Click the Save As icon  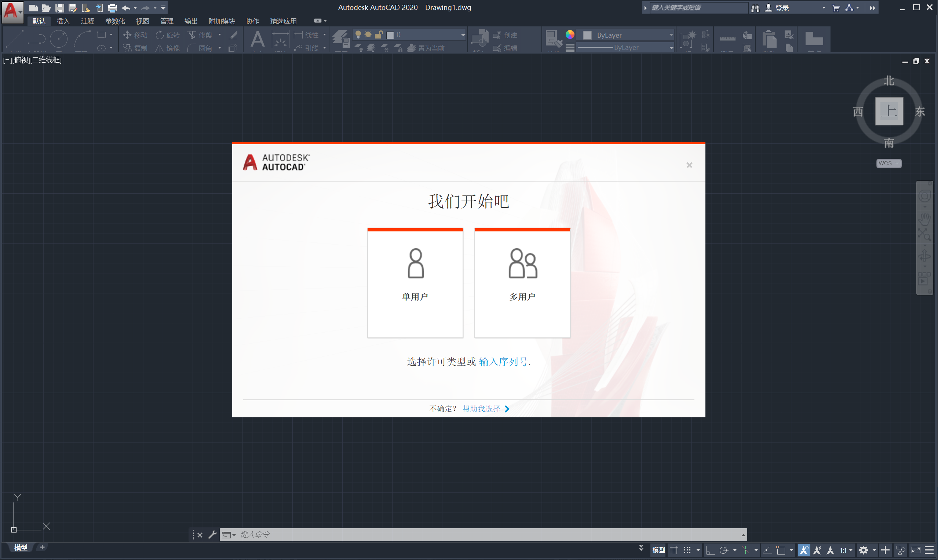73,8
